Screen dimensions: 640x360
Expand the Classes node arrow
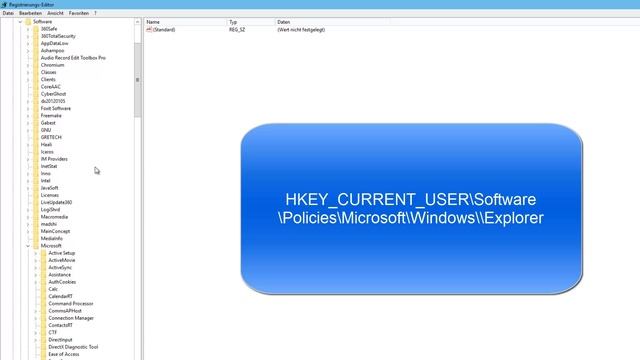[x=28, y=72]
